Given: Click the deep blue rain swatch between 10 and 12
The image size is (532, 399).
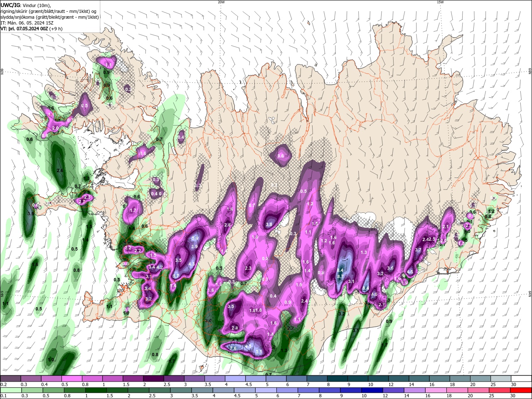Looking at the screenshot, I should [x=372, y=390].
